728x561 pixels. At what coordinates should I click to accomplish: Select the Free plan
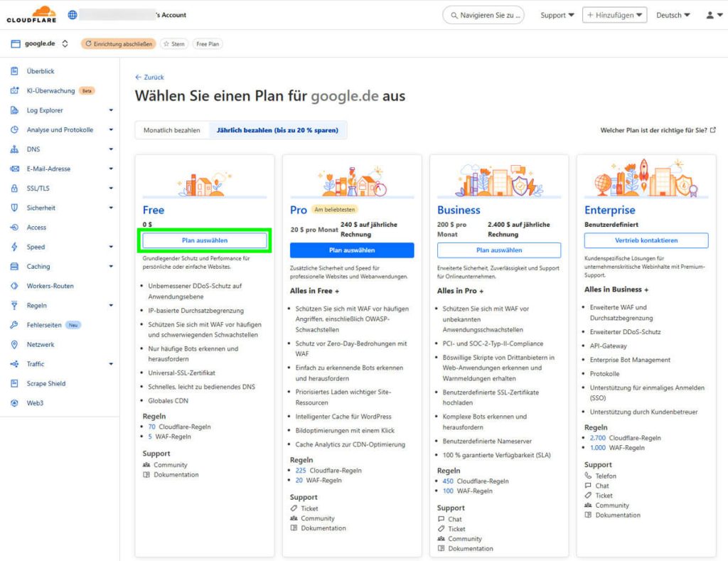click(x=205, y=240)
